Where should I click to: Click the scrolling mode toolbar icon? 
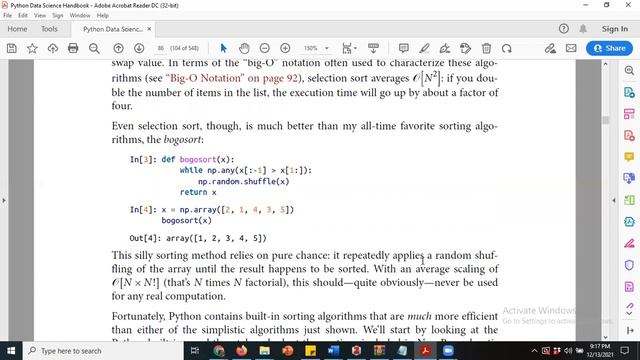click(373, 49)
